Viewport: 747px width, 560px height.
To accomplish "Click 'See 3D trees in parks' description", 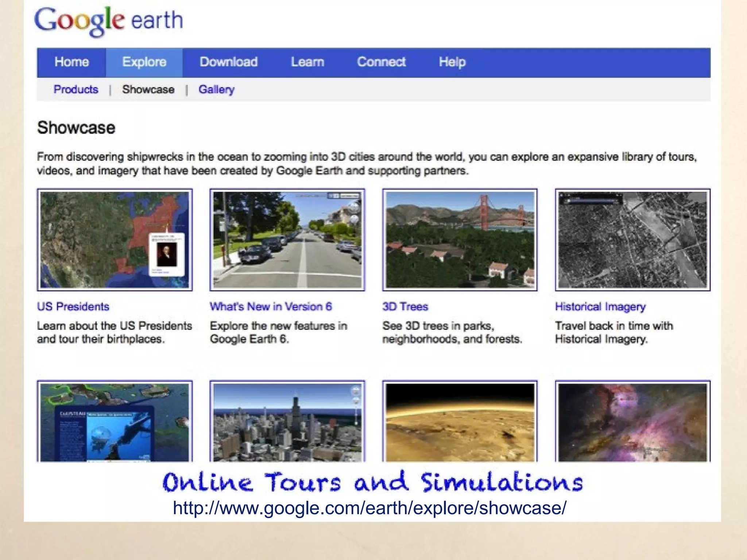I will click(x=452, y=332).
